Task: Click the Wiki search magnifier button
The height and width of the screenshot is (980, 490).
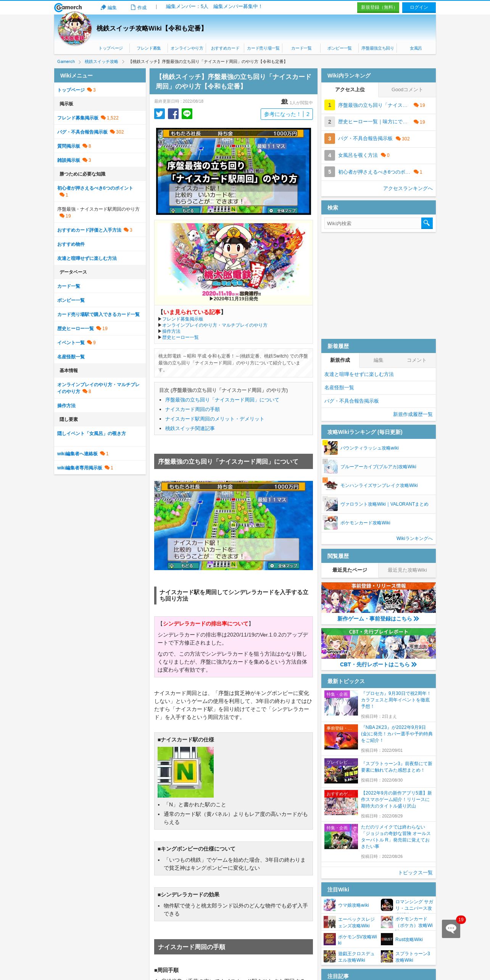Action: [x=427, y=223]
